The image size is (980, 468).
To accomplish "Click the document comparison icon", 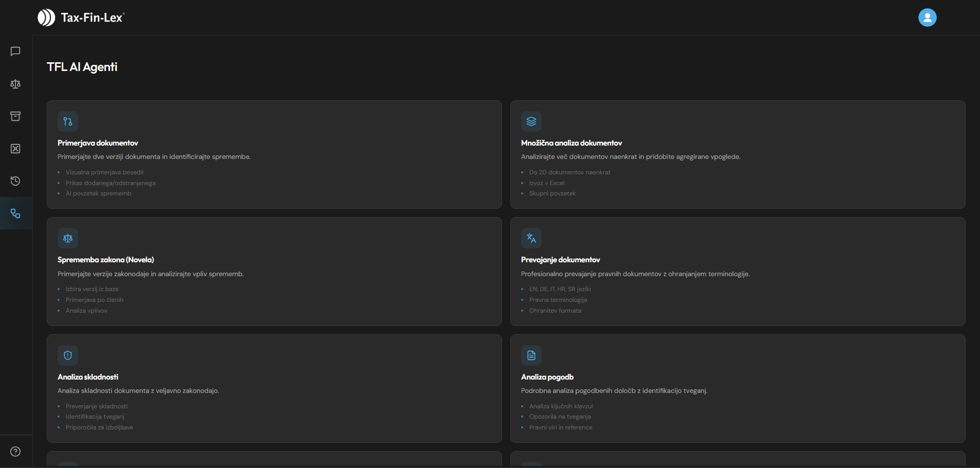I will 68,121.
